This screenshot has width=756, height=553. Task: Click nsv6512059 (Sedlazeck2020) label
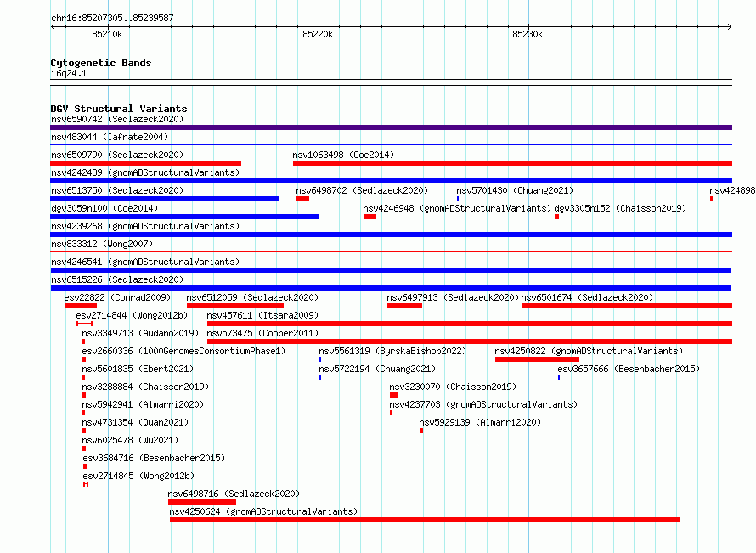coord(252,297)
